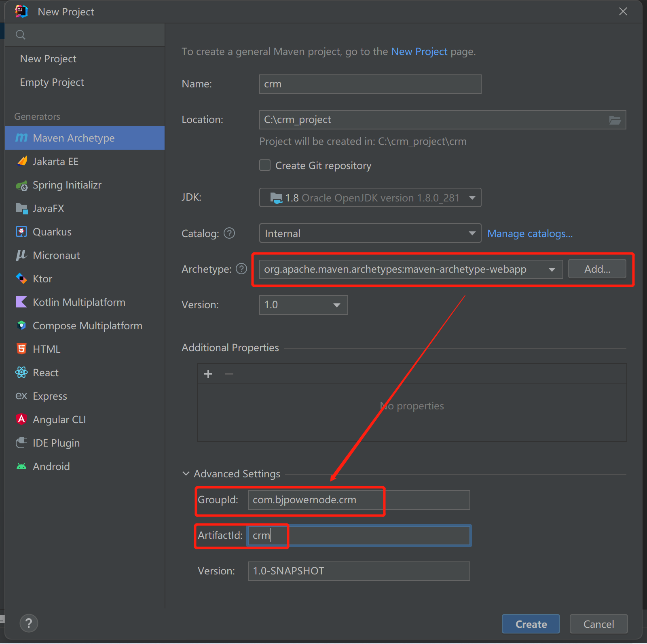The image size is (647, 644).
Task: Open the Manage catalogs... link
Action: 530,234
